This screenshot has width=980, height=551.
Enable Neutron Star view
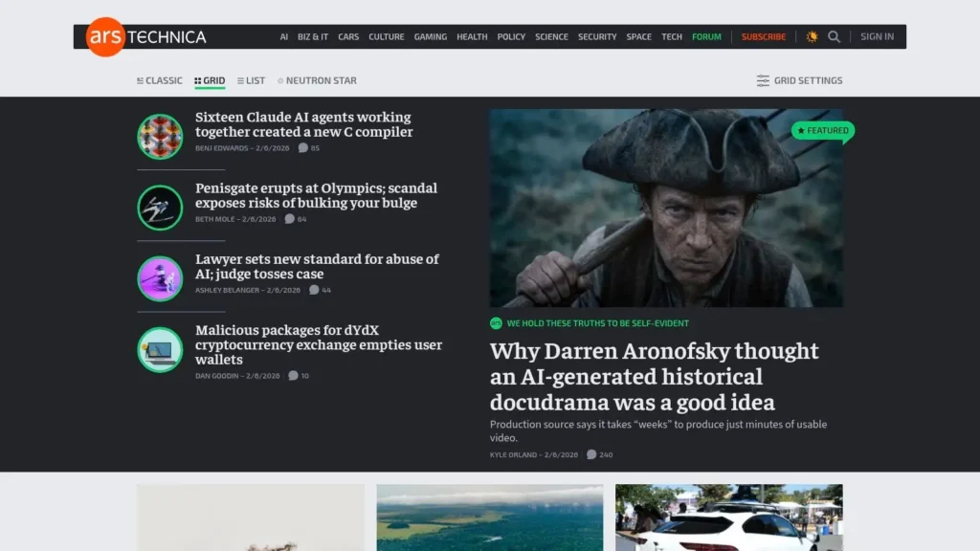(317, 80)
